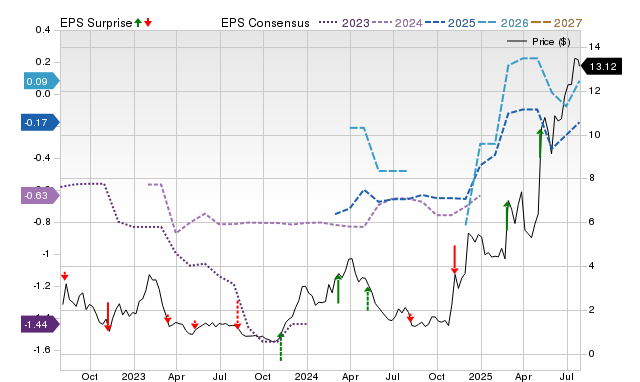
Task: Click the -0.8 label on the EPS axis
Action: [x=41, y=222]
